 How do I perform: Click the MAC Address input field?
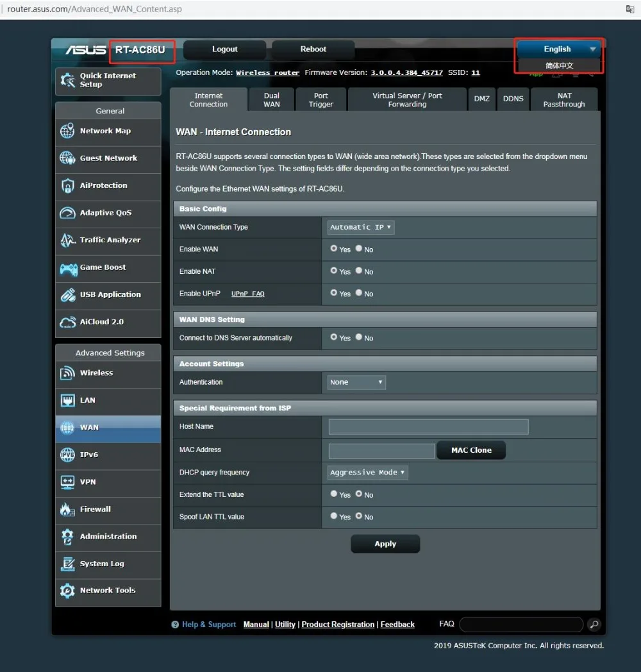[381, 451]
